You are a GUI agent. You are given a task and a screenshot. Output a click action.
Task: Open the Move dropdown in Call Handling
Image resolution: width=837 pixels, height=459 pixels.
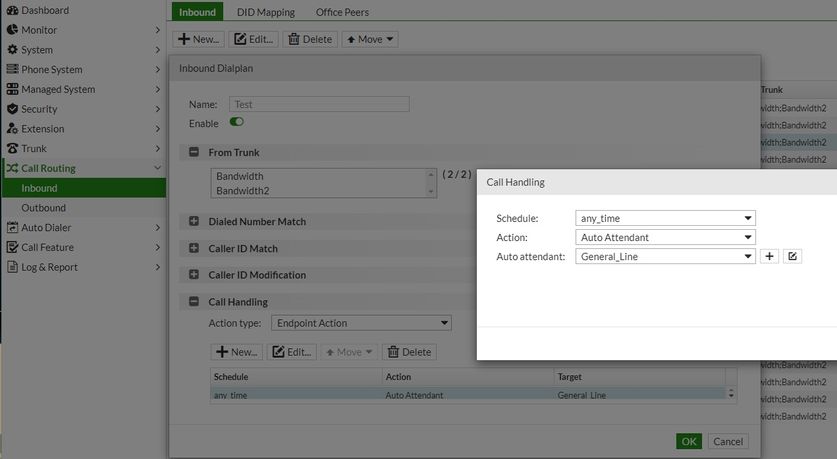pos(349,352)
